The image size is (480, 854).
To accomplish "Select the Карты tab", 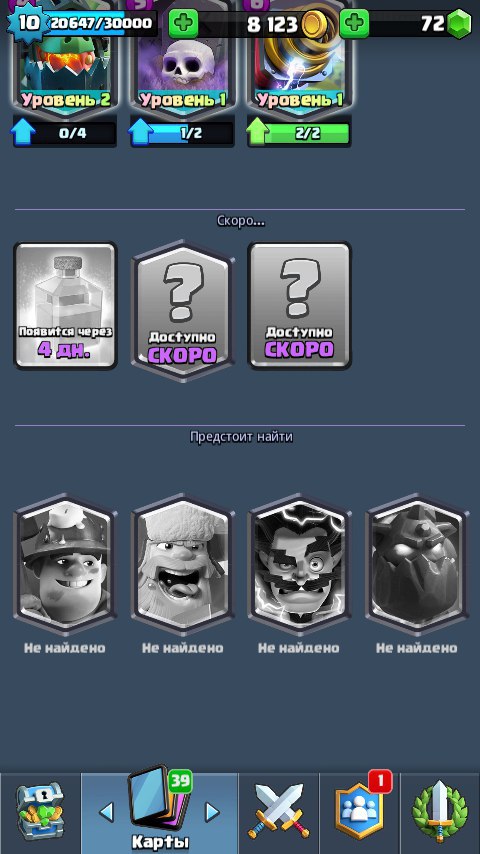I will (x=160, y=813).
